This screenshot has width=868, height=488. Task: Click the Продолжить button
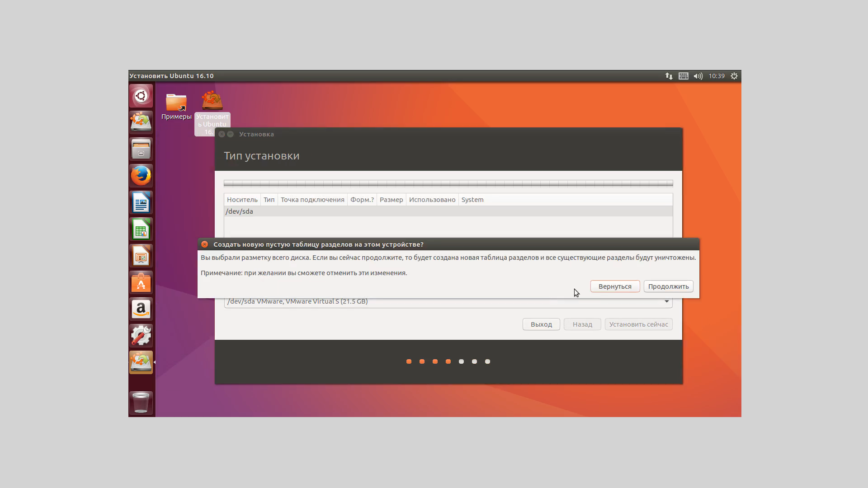click(668, 286)
